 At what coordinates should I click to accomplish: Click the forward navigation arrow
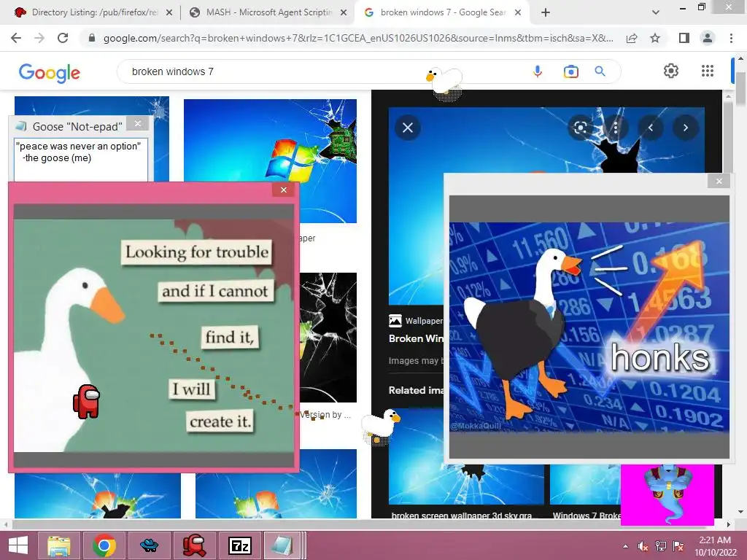point(39,38)
